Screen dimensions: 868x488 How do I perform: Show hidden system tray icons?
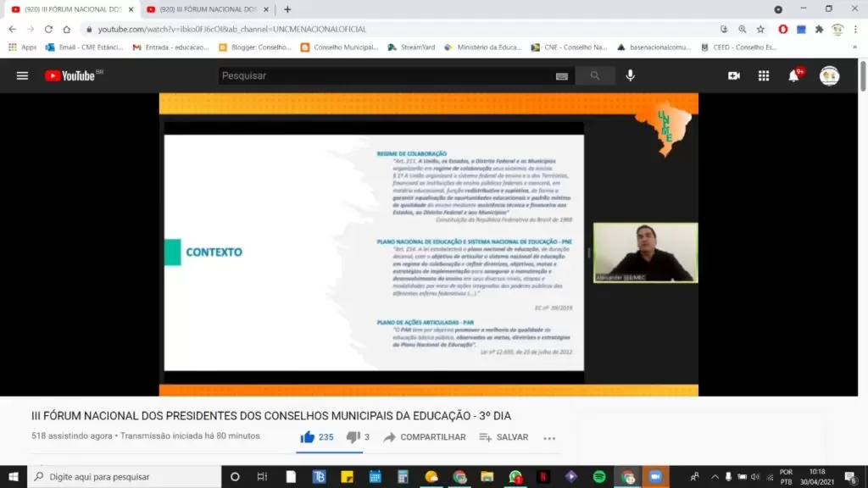pyautogui.click(x=715, y=477)
